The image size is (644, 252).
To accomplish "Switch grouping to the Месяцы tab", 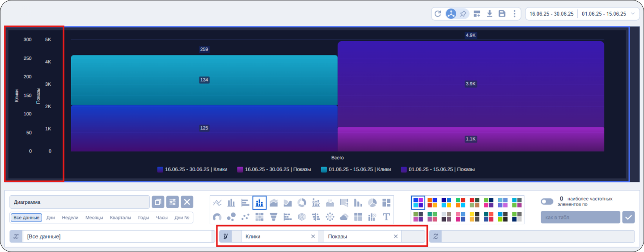I will [x=94, y=218].
